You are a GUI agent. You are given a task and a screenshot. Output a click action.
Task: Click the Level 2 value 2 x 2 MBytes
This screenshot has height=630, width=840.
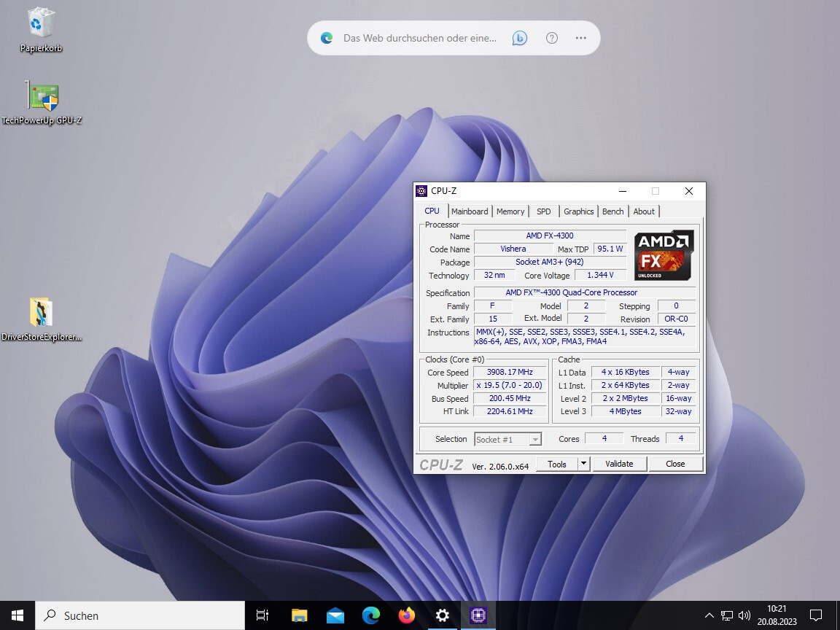coord(625,399)
